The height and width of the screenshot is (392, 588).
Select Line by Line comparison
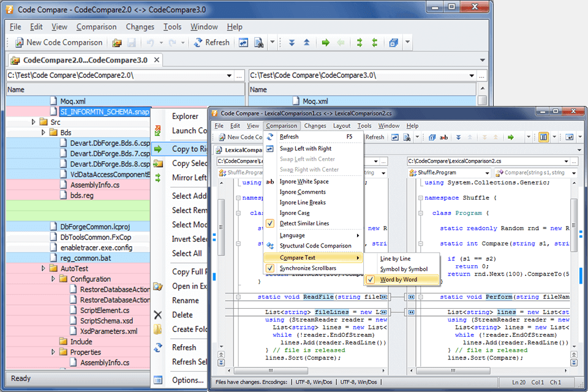pos(395,258)
